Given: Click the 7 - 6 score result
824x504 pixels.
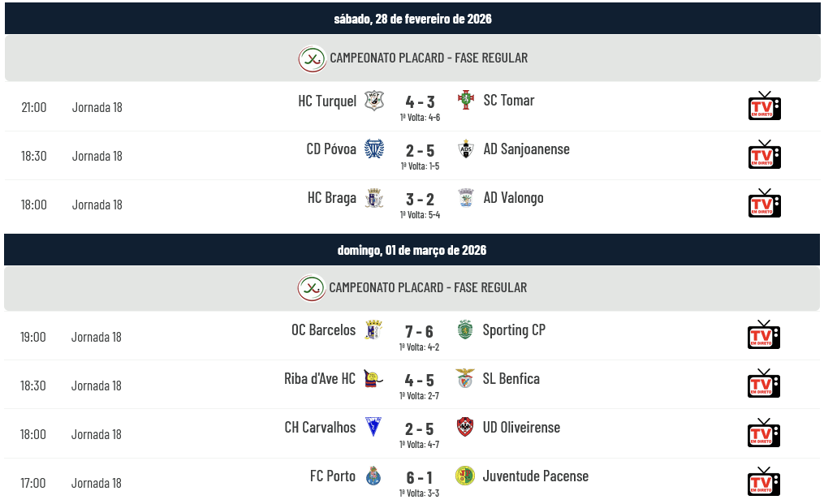Looking at the screenshot, I should pos(419,331).
